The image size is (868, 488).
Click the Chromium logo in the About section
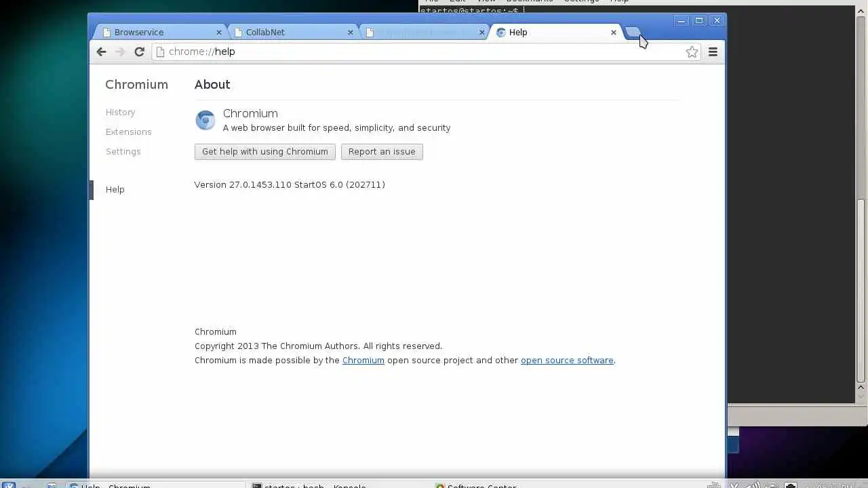click(x=205, y=120)
